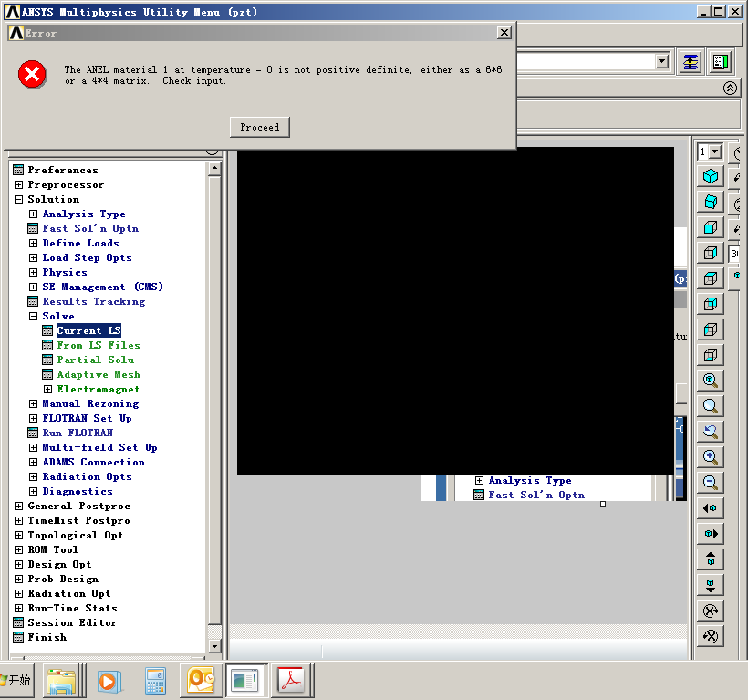The height and width of the screenshot is (700, 748).
Task: Click TimeHist Postpro menu item
Action: tap(78, 520)
